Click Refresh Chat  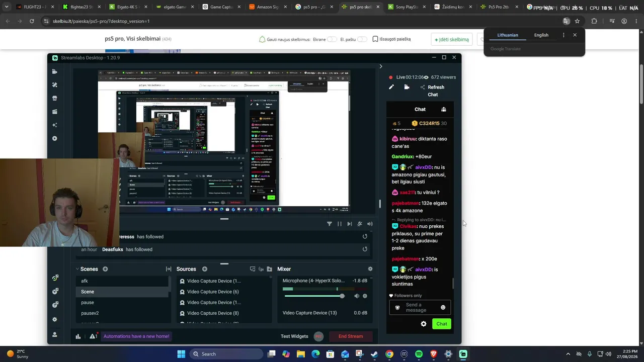tap(435, 90)
